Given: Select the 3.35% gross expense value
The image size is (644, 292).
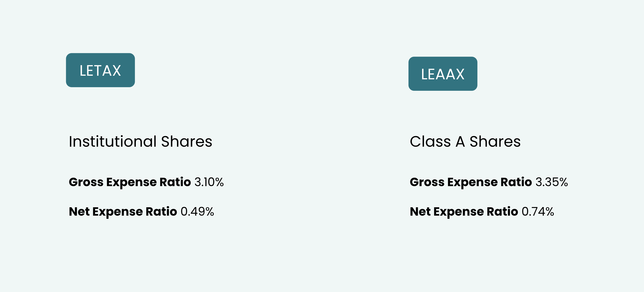Looking at the screenshot, I should pos(552,182).
